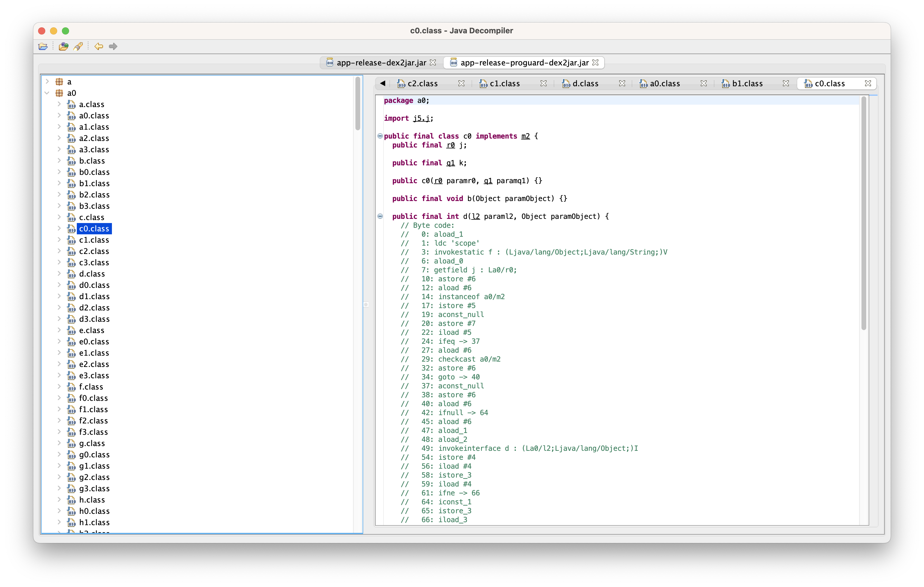The image size is (924, 587).
Task: Click the Back arrow toolbar icon
Action: click(99, 46)
